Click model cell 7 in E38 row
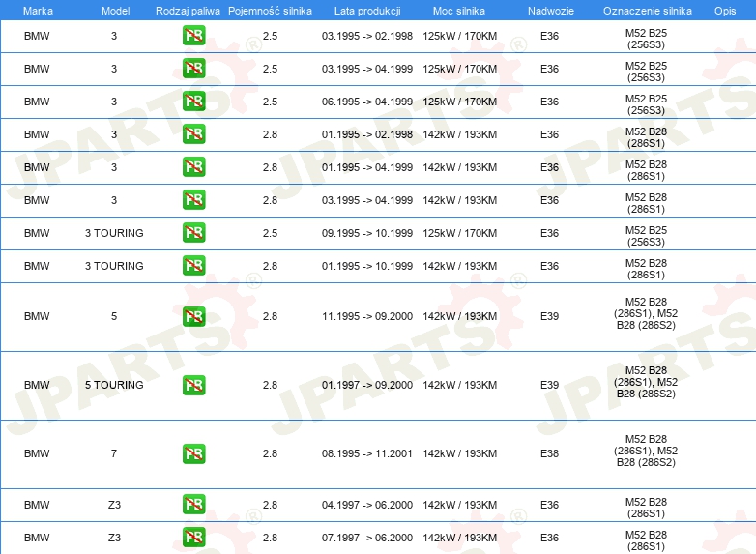 coord(114,453)
